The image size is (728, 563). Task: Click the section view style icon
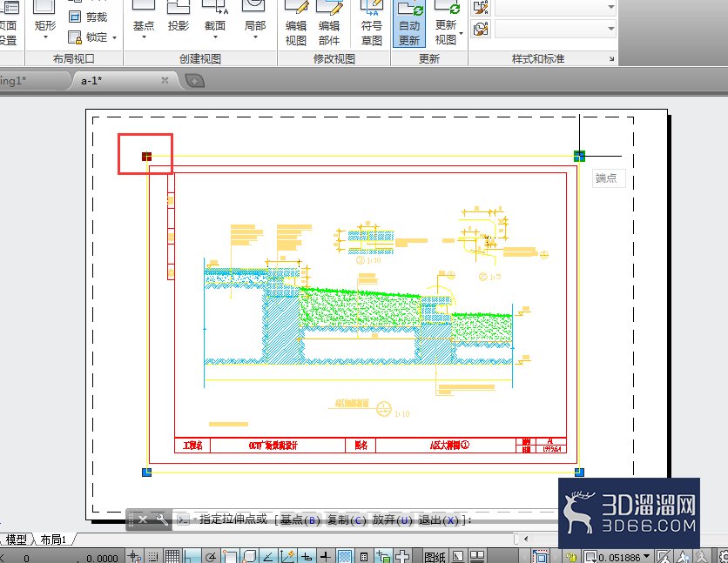tap(481, 8)
